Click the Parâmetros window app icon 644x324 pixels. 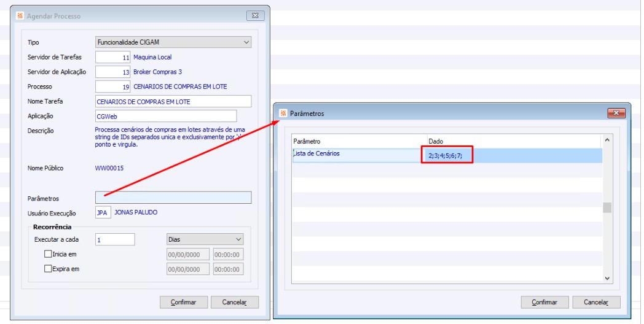[x=283, y=113]
